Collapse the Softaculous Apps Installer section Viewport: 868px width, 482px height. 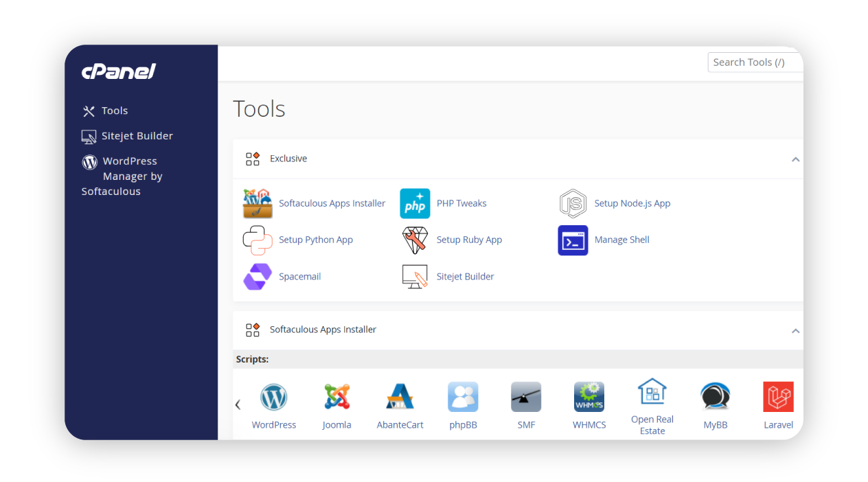point(795,331)
